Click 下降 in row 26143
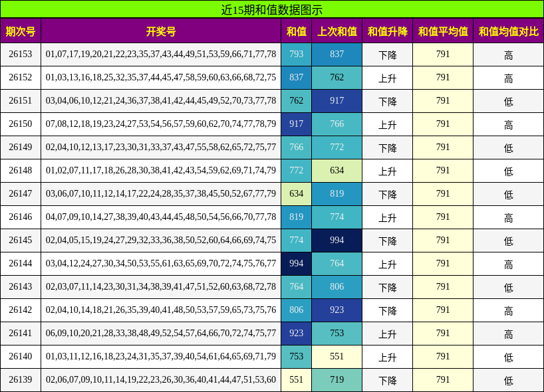The width and height of the screenshot is (544, 392). coord(388,287)
